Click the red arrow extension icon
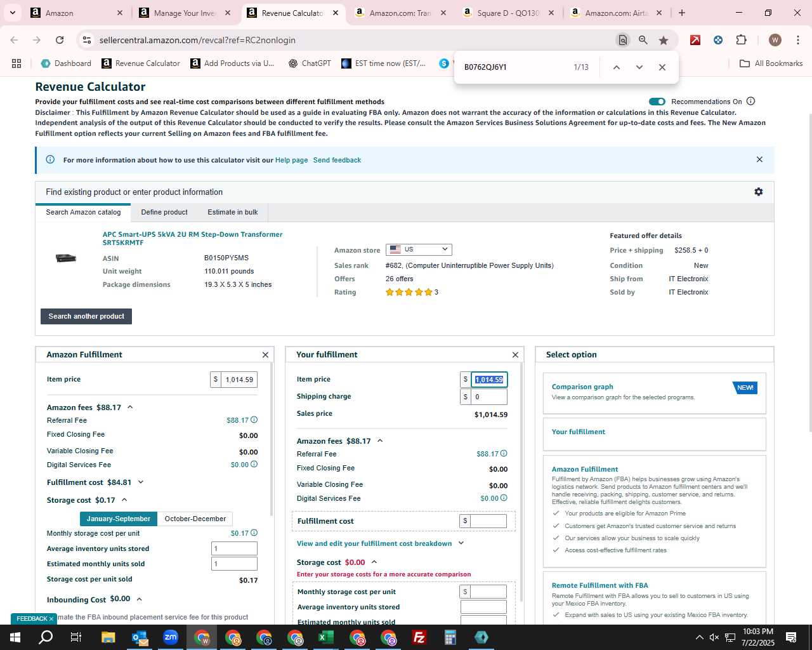 pyautogui.click(x=695, y=40)
